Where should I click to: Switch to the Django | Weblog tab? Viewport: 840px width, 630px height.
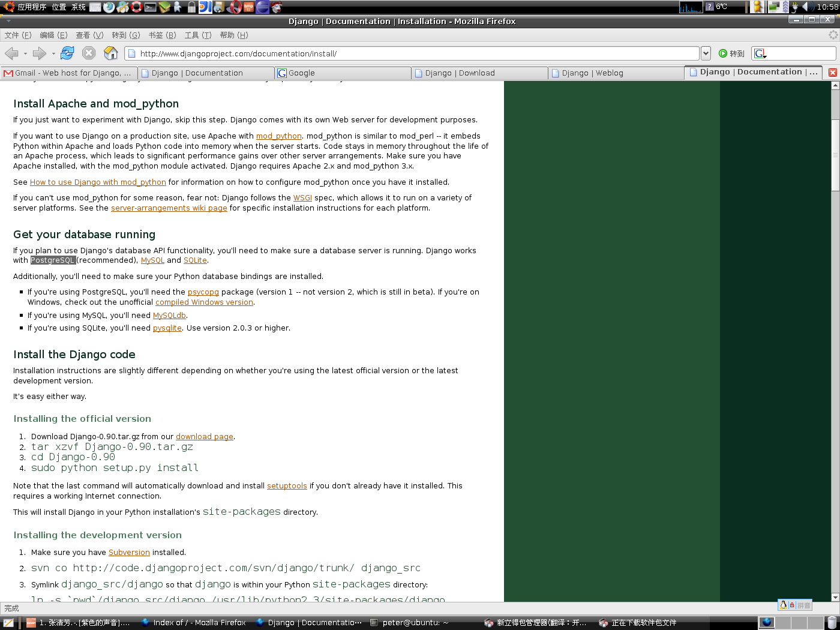[616, 73]
